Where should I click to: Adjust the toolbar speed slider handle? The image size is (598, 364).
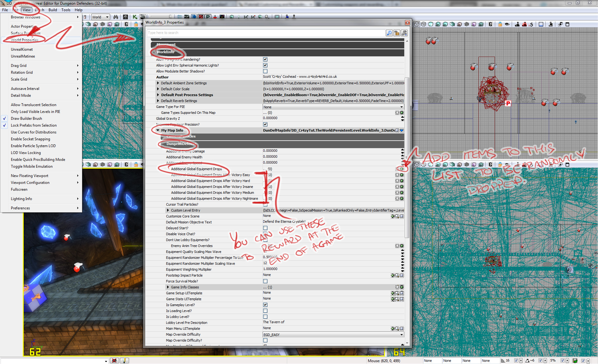click(170, 17)
